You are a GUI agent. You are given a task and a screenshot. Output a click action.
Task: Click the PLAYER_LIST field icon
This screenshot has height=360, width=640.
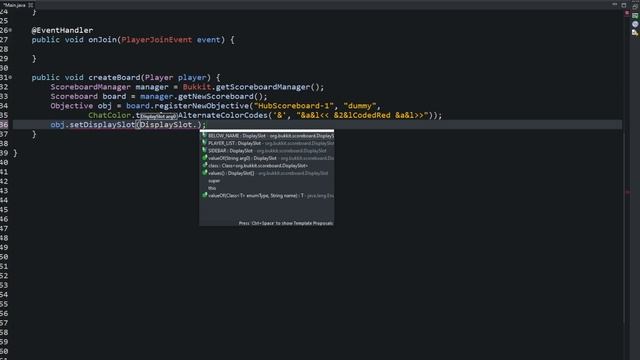(204, 143)
